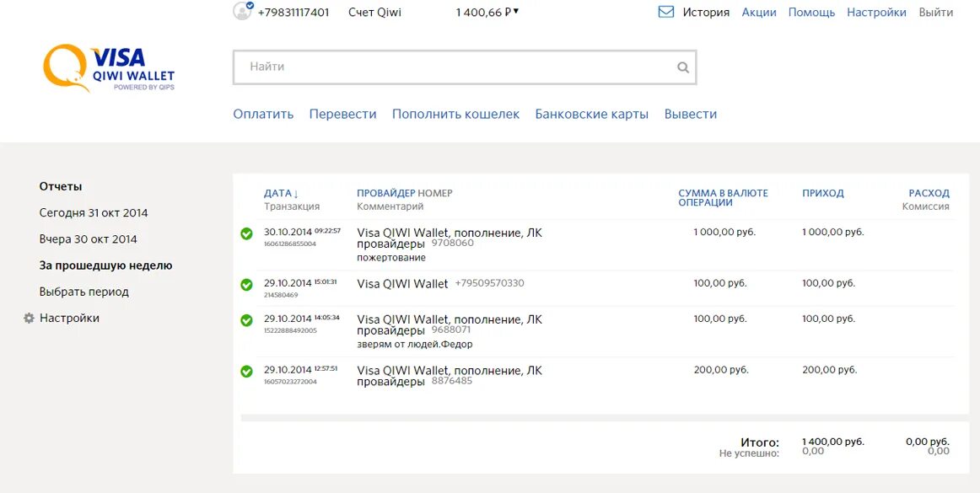Go to Акции link
Viewport: 980px width, 493px height.
[759, 13]
